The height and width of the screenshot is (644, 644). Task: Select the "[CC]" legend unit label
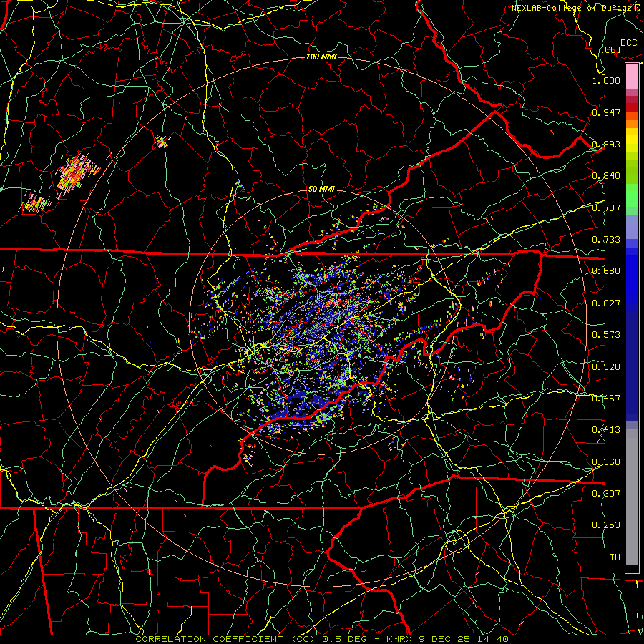(611, 50)
